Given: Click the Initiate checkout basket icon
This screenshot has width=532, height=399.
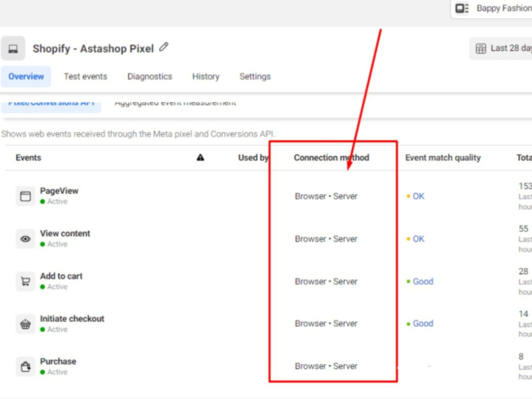Looking at the screenshot, I should click(25, 323).
